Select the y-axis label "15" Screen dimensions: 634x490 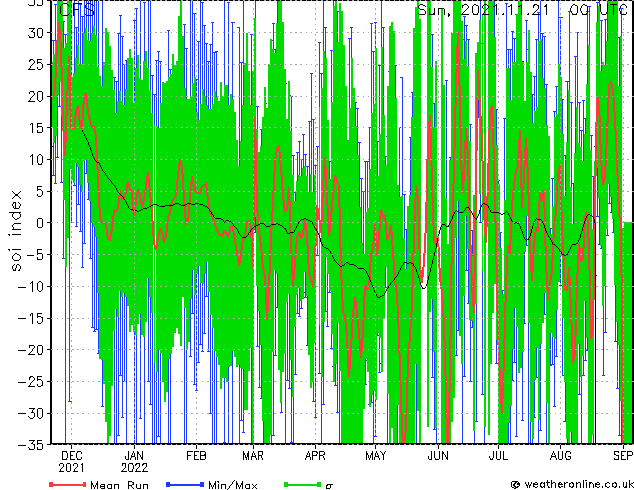36,128
